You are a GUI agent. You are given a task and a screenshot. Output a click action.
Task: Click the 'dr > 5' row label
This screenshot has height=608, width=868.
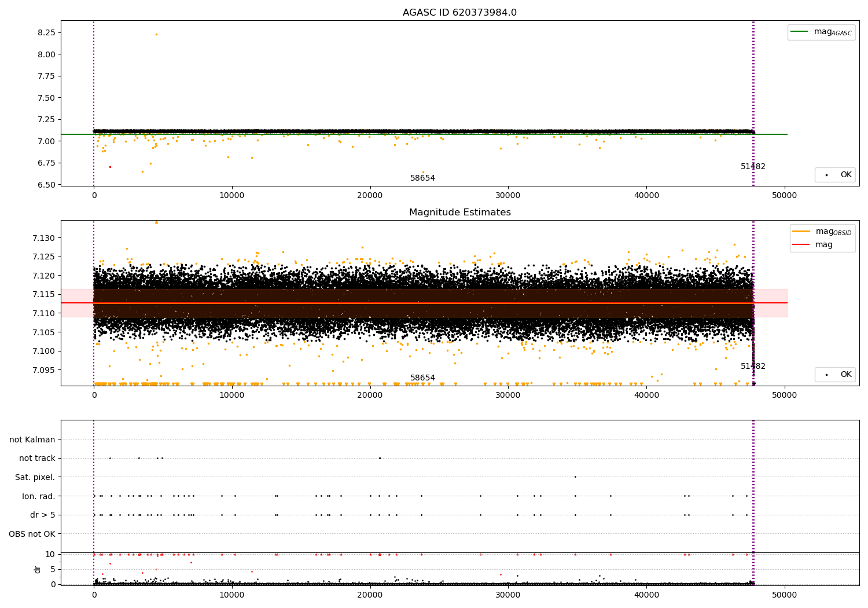click(43, 515)
